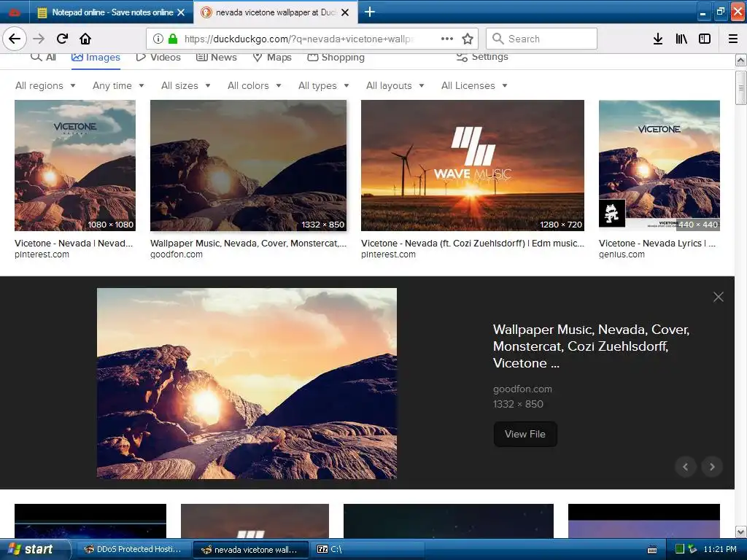Open the Library bookshelf icon
The height and width of the screenshot is (560, 747).
[x=681, y=39]
